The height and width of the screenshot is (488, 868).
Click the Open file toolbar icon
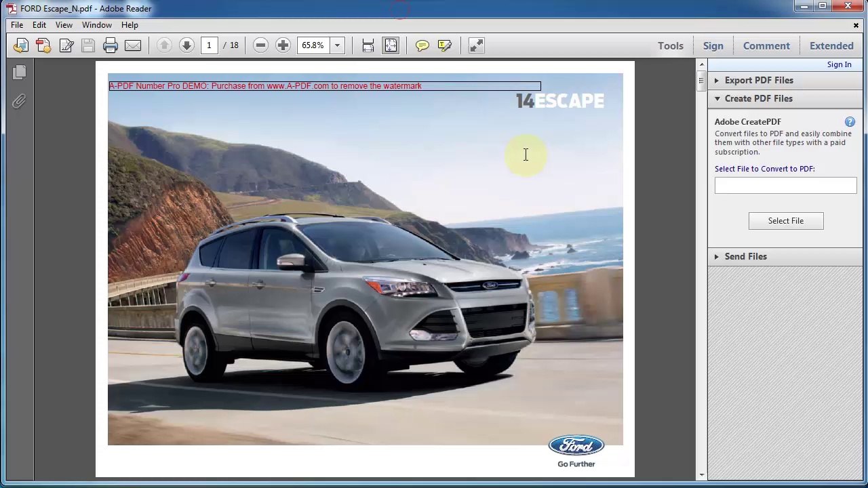21,45
